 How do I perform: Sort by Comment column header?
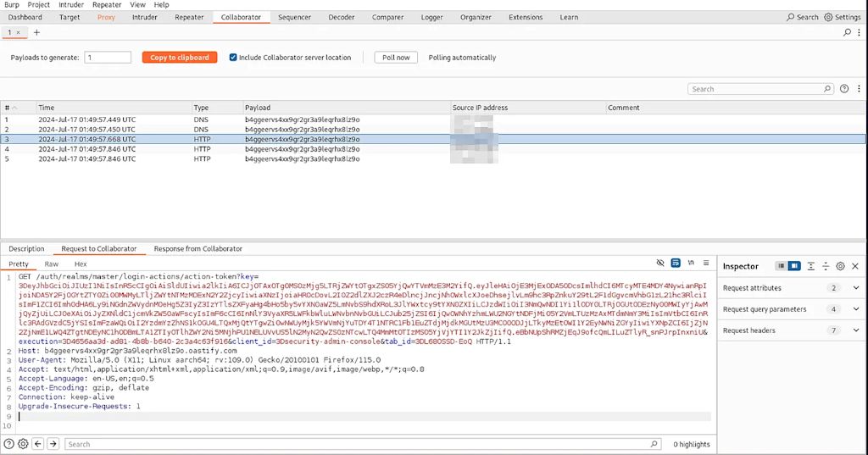tap(736, 108)
